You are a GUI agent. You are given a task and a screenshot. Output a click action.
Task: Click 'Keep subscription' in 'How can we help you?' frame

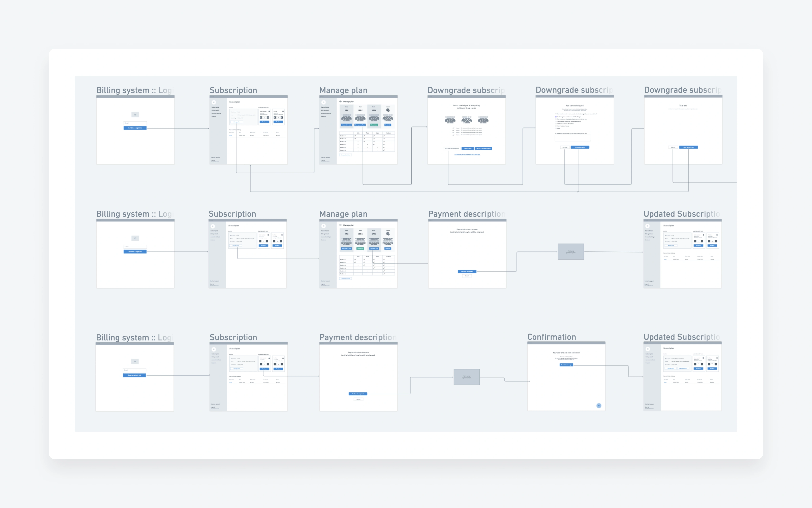[580, 147]
